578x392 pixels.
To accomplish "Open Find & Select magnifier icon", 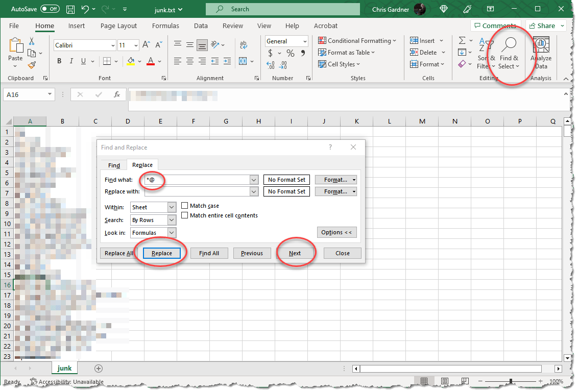I will [x=509, y=46].
